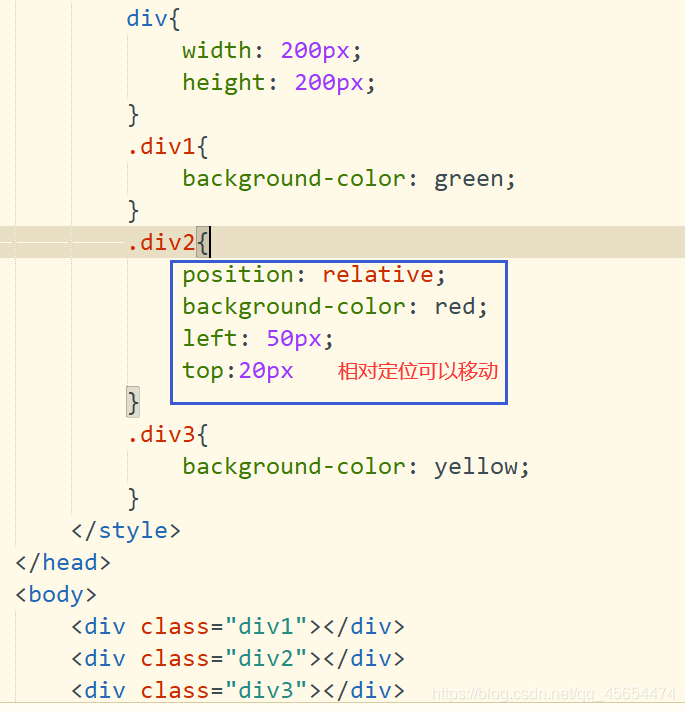Click 'background-color: yellow;' declaration
685x712 pixels.
coord(355,467)
